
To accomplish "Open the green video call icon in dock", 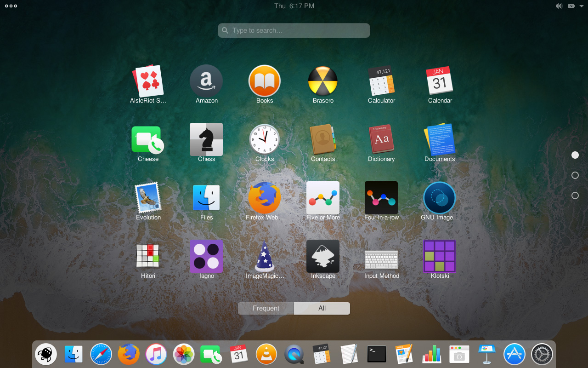I will (x=211, y=354).
